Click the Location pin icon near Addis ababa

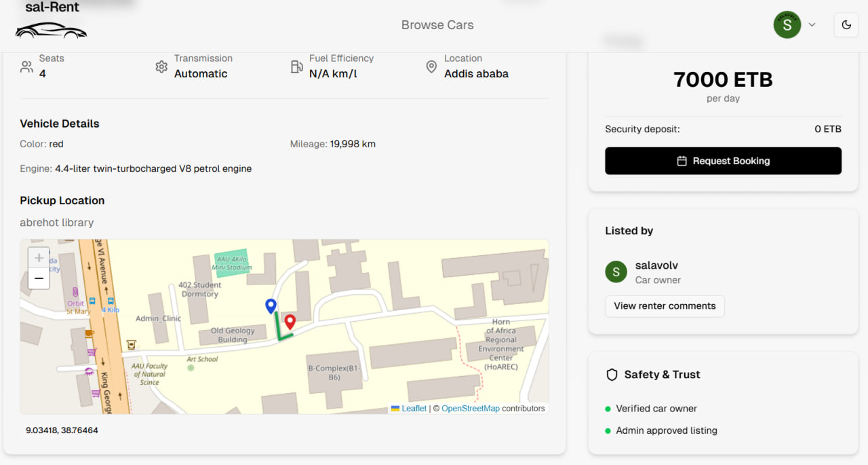tap(431, 67)
